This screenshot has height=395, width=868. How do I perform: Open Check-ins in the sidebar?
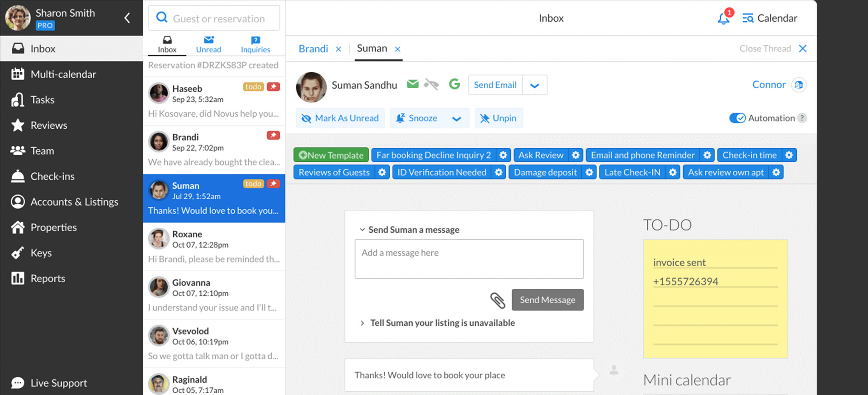coord(71,176)
